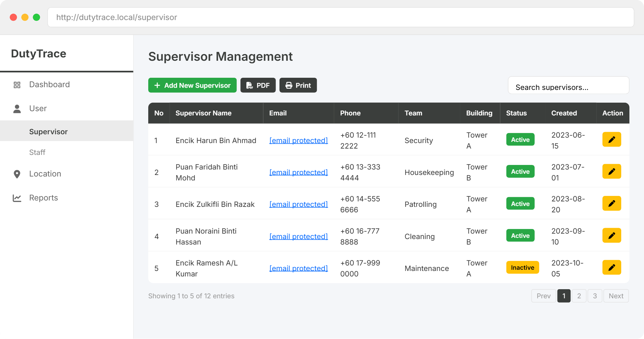Select Staff submenu item
This screenshot has width=644, height=339.
[x=37, y=152]
